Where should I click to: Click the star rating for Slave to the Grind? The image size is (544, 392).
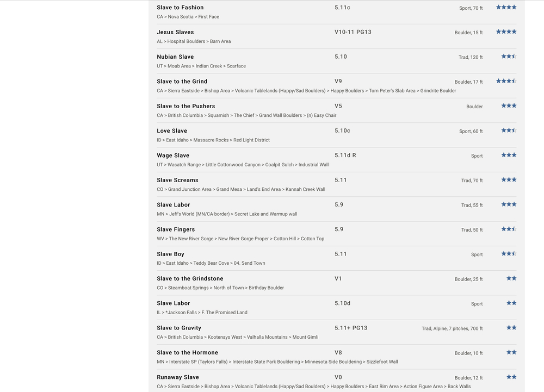506,81
